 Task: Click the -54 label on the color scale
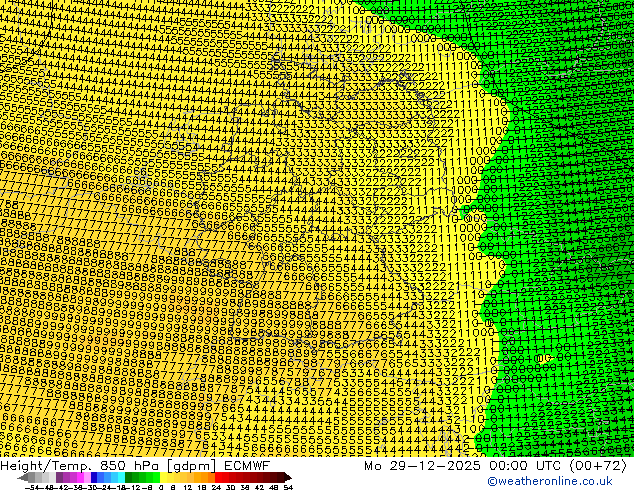click(x=32, y=488)
